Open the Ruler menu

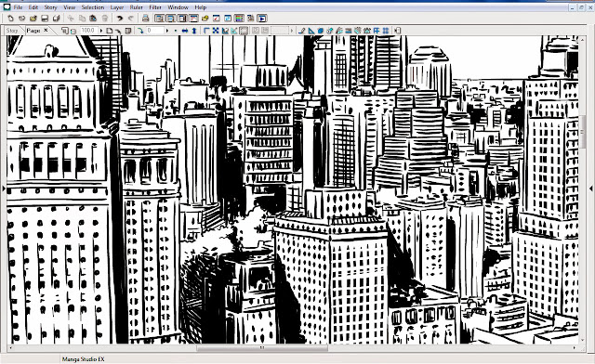pos(137,7)
